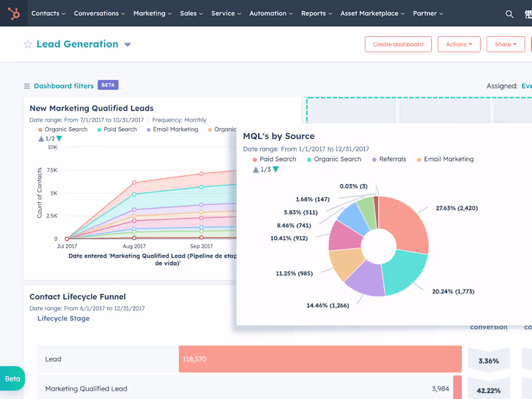Open the Actions dropdown
532x399 pixels.
click(458, 44)
